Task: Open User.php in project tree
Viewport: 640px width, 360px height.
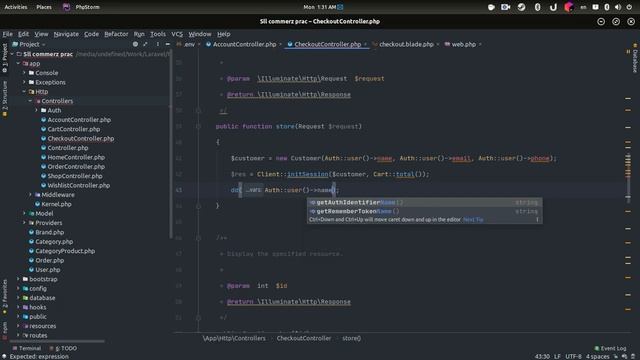Action: 47,270
